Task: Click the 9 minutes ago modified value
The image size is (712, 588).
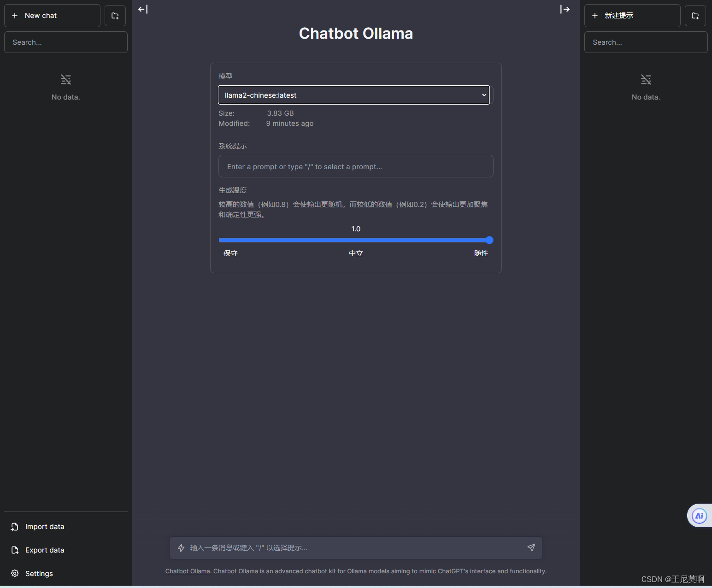Action: [290, 123]
